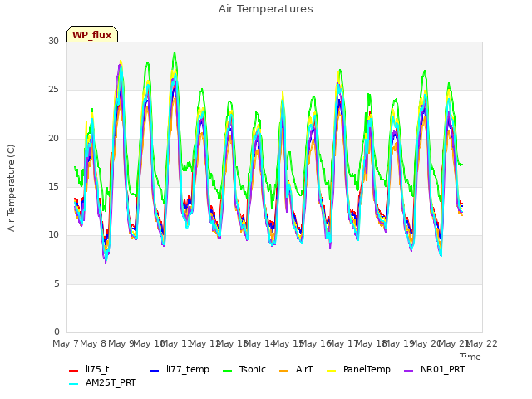Click the y-axis tick label 25
This screenshot has height=399, width=532.
[53, 90]
